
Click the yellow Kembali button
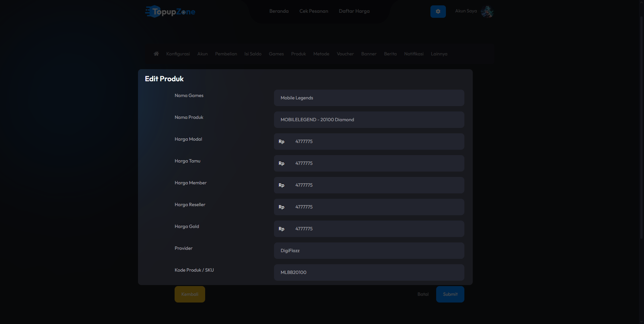pyautogui.click(x=190, y=294)
